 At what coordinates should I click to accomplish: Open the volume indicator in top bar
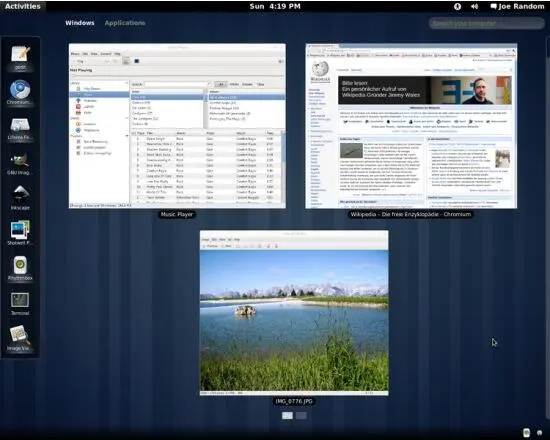(475, 6)
